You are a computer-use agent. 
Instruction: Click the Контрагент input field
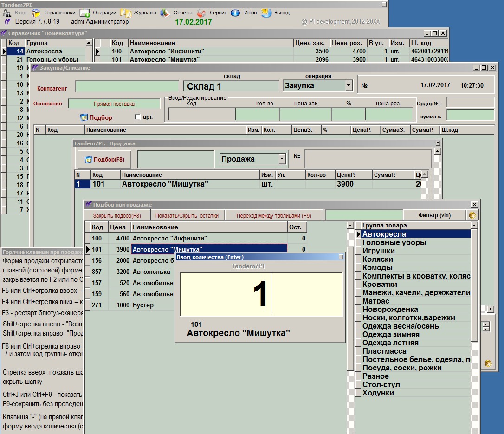pyautogui.click(x=127, y=86)
